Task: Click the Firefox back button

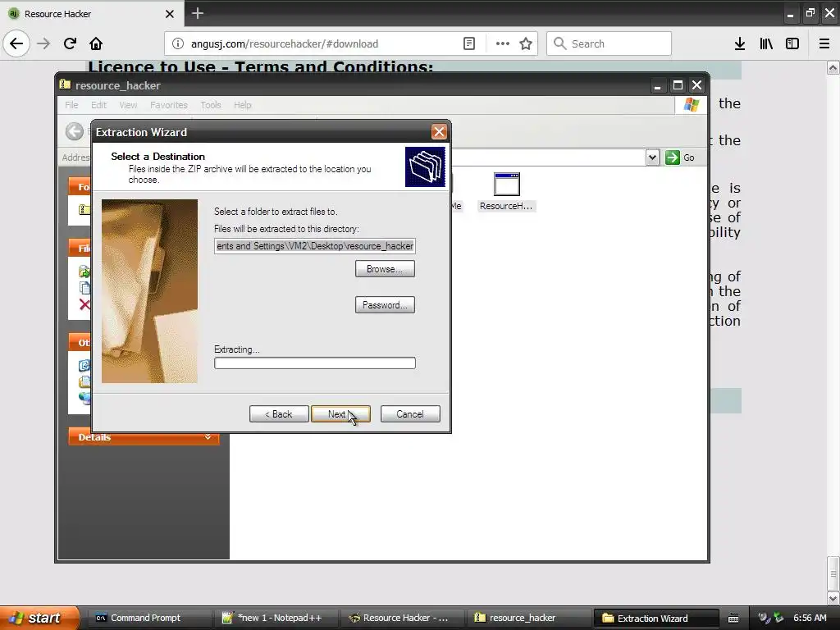Action: click(x=16, y=43)
